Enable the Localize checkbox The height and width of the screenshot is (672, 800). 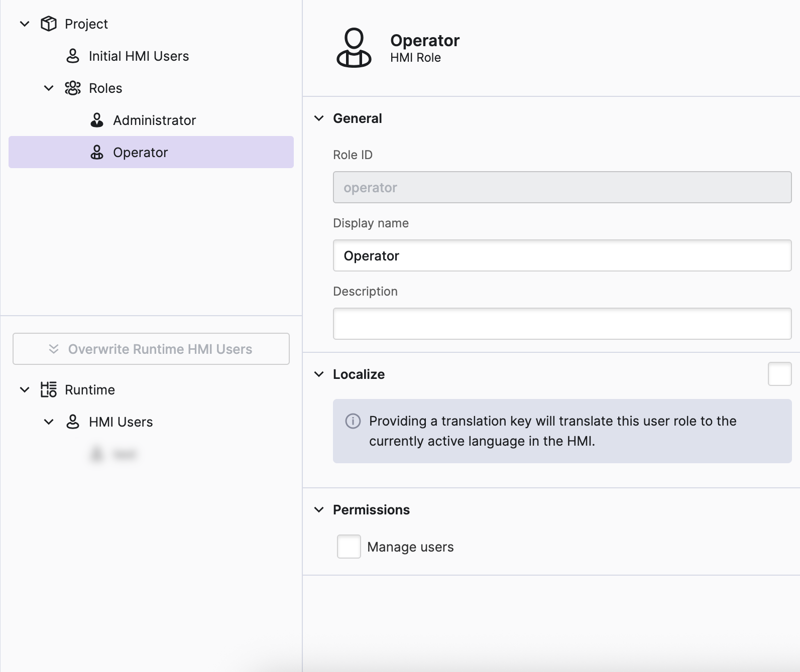[x=779, y=374]
